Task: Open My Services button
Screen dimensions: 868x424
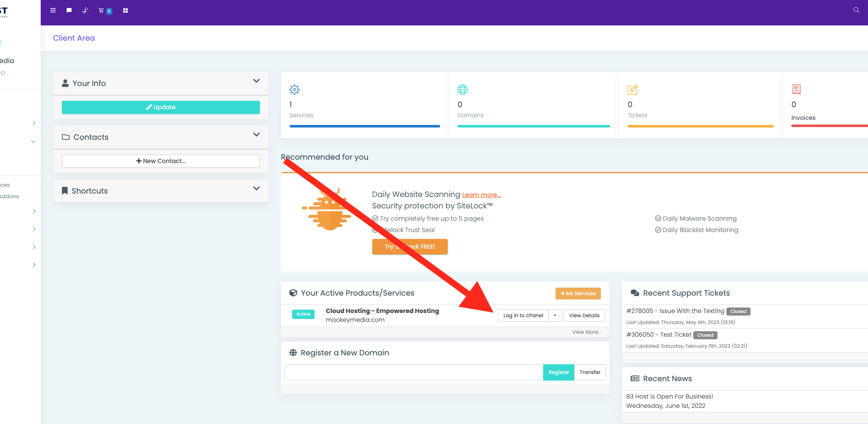Action: pos(578,294)
